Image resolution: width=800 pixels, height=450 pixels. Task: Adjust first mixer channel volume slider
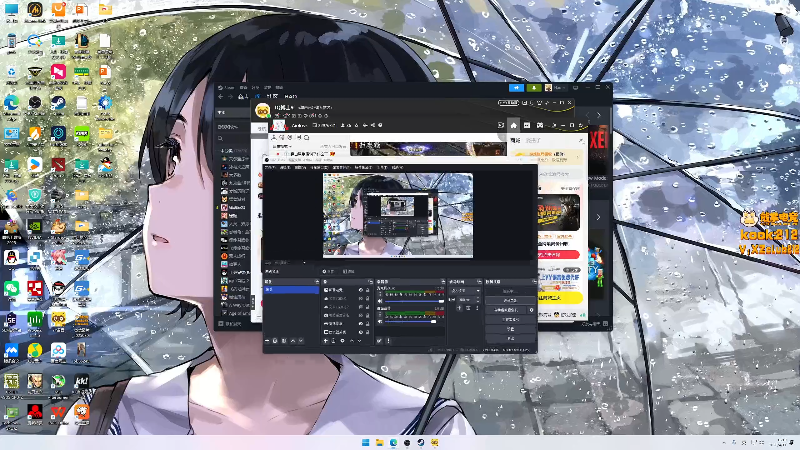coord(414,302)
